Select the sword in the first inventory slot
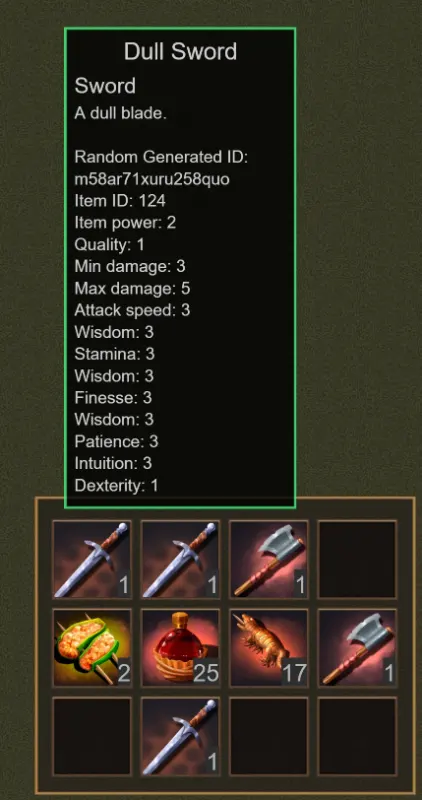422x800 pixels. coord(92,559)
